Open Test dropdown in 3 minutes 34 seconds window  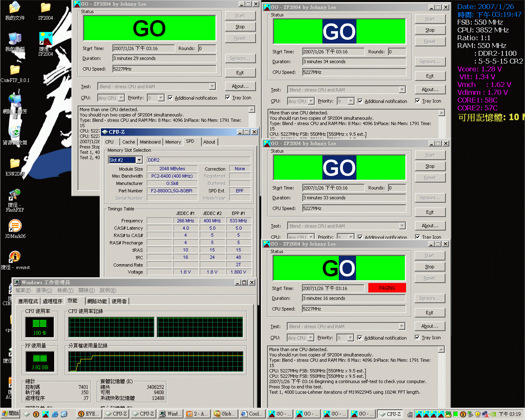tap(402, 90)
